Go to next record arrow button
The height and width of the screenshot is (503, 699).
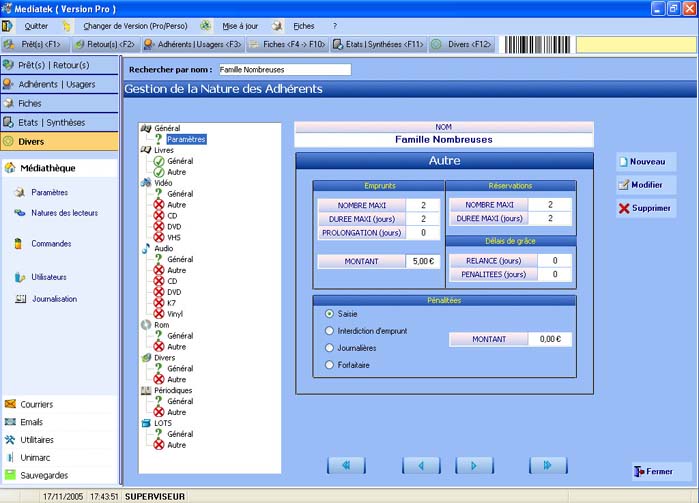click(x=474, y=466)
